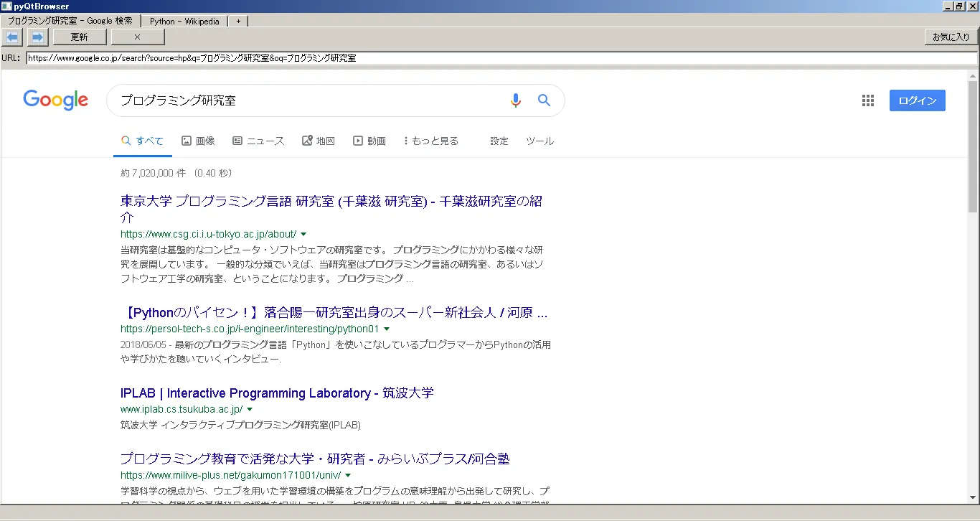
Task: Open the Google apps grid icon
Action: coord(868,100)
